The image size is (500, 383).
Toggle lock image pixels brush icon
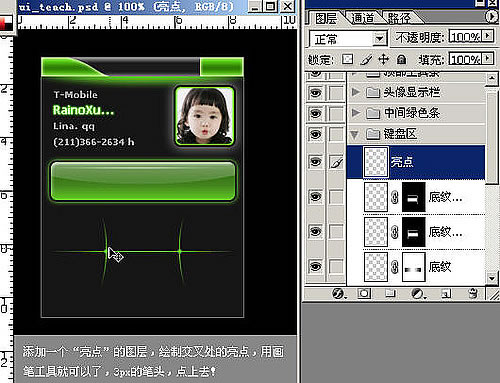click(x=366, y=60)
